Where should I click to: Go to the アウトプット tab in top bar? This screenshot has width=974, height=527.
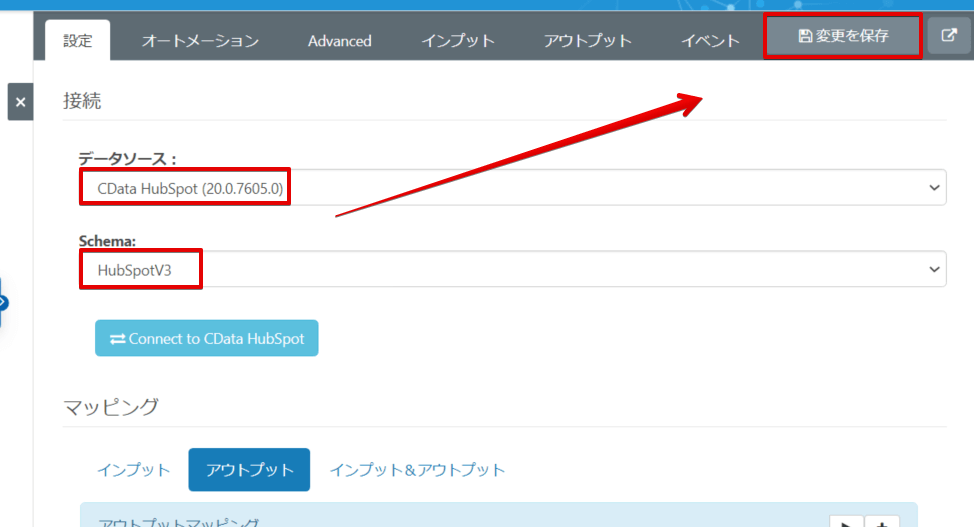(x=588, y=41)
